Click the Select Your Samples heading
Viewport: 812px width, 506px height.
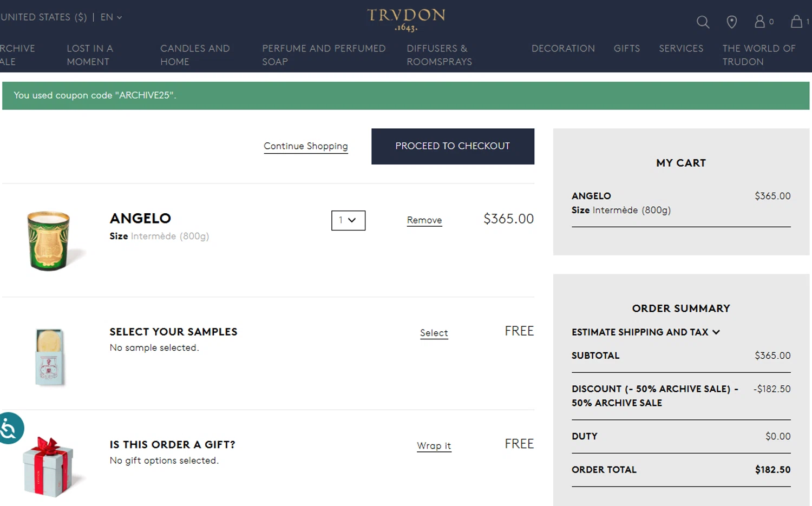point(173,332)
